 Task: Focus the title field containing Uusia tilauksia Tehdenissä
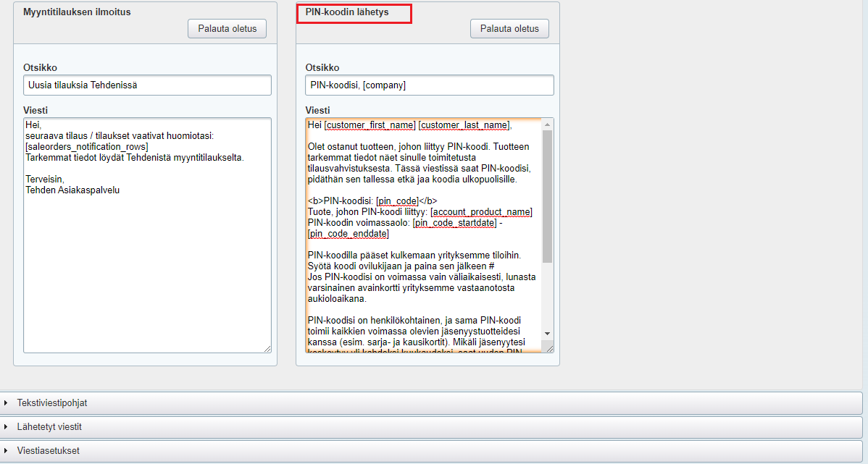(147, 85)
